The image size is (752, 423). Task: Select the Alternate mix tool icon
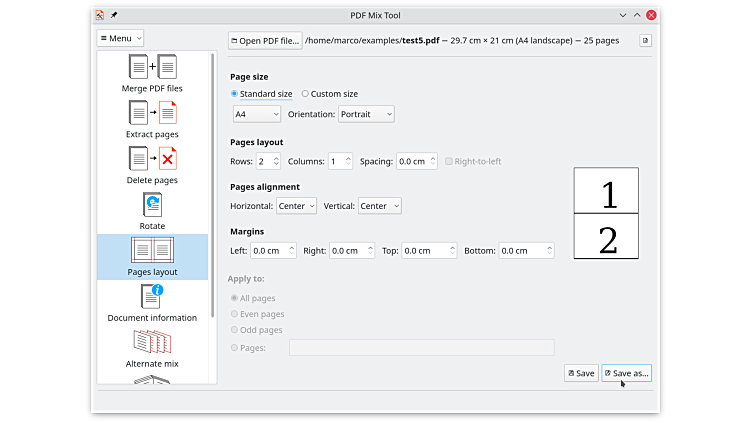(152, 342)
